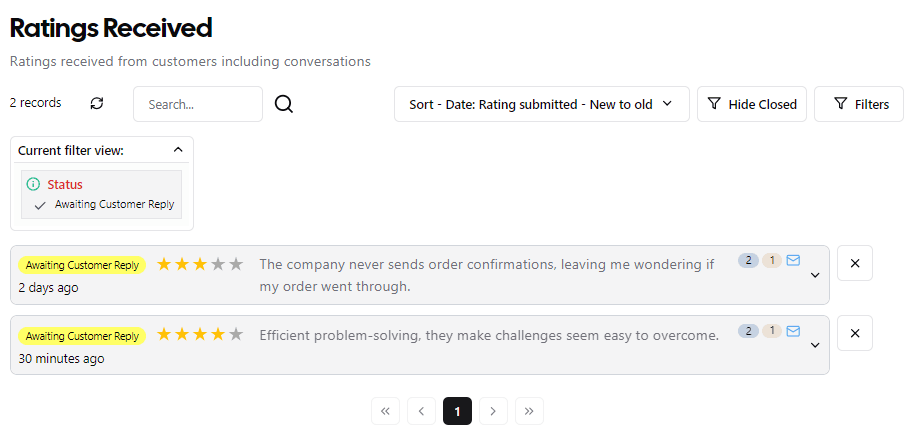The image size is (914, 448).
Task: Open the Sort by date dropdown
Action: coord(542,104)
